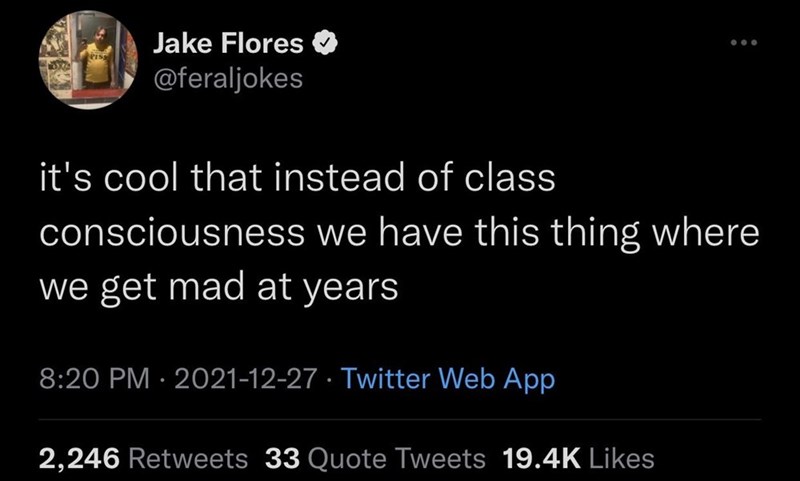
Task: Show the Likes list
Action: [621, 459]
